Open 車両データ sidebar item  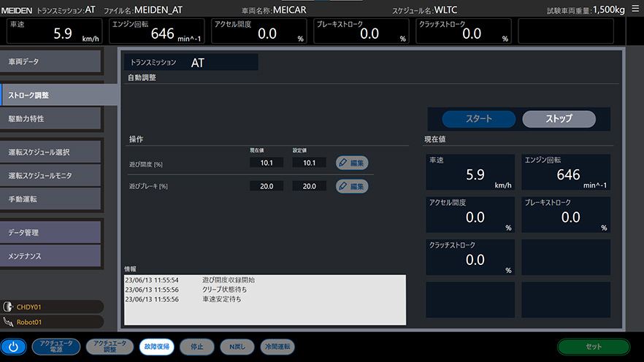click(50, 61)
